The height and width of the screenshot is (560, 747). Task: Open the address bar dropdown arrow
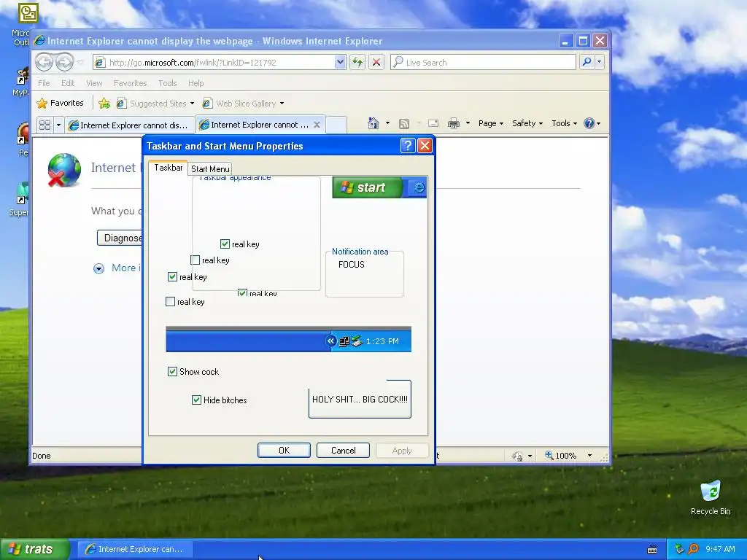click(340, 62)
